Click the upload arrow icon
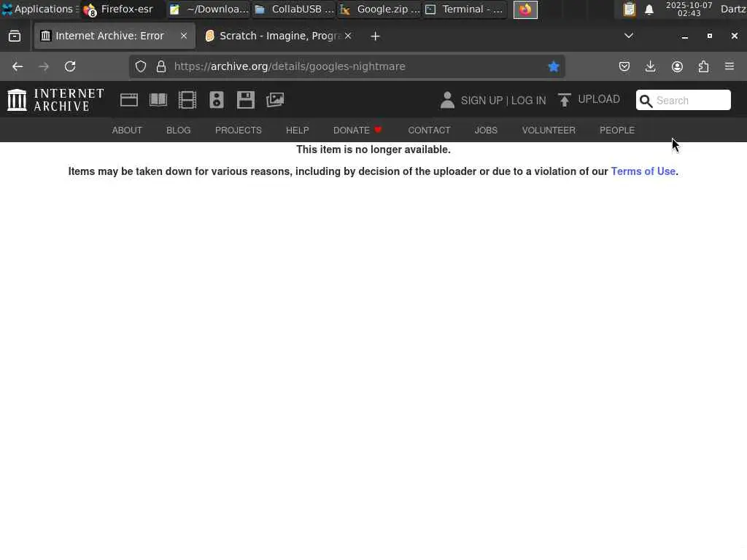 (x=565, y=100)
